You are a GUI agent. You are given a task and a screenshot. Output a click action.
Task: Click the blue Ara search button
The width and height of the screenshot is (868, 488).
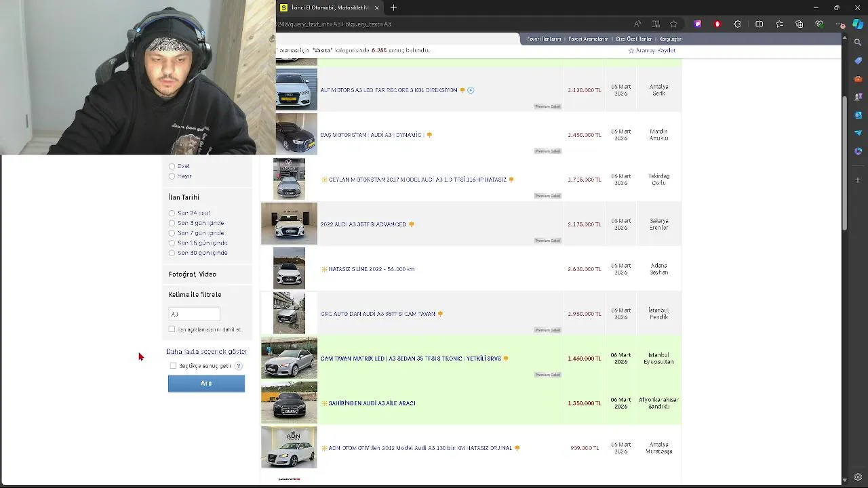(206, 384)
